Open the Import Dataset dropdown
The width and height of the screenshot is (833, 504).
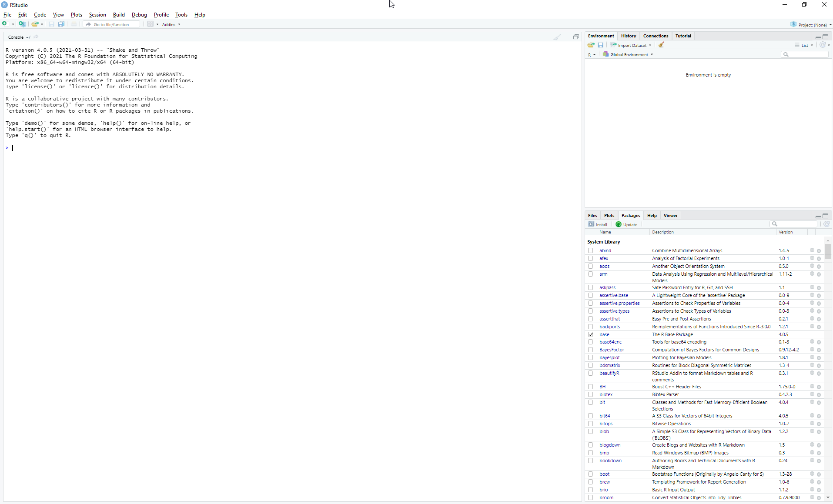point(631,45)
